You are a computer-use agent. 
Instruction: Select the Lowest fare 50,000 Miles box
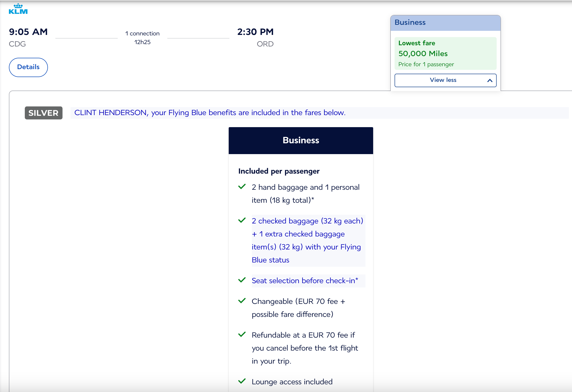[445, 53]
